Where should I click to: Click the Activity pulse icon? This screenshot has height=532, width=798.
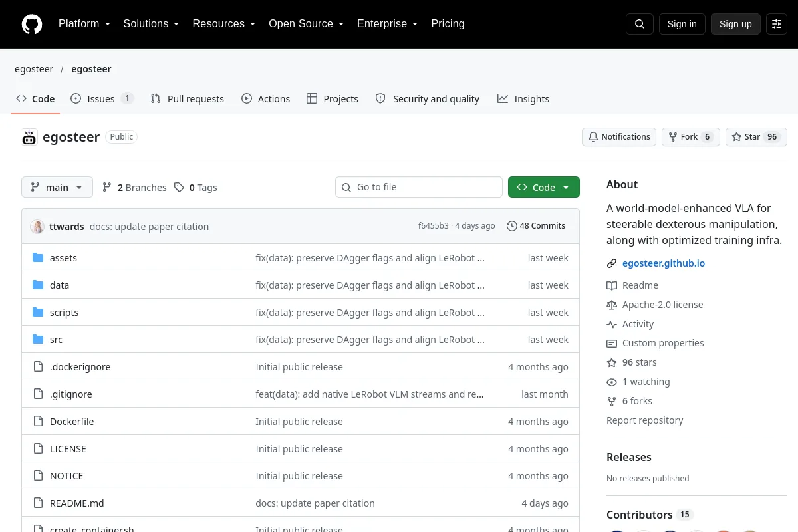(612, 324)
